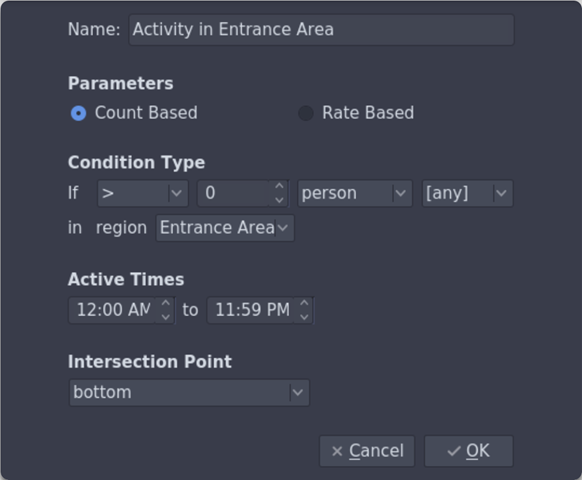
Task: Click the up arrow on the 11:59 PM end time
Action: pyautogui.click(x=304, y=303)
